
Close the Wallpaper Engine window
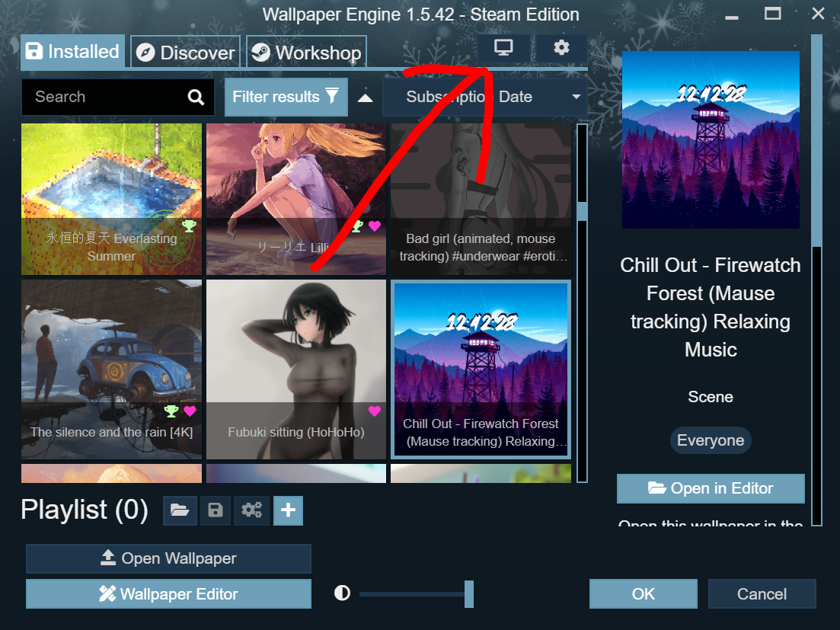point(818,14)
